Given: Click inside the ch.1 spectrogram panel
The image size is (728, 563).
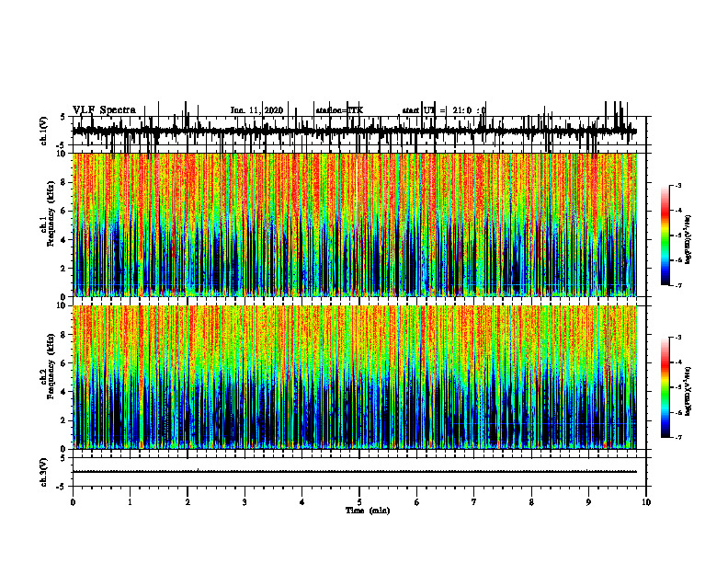Looking at the screenshot, I should pos(355,224).
